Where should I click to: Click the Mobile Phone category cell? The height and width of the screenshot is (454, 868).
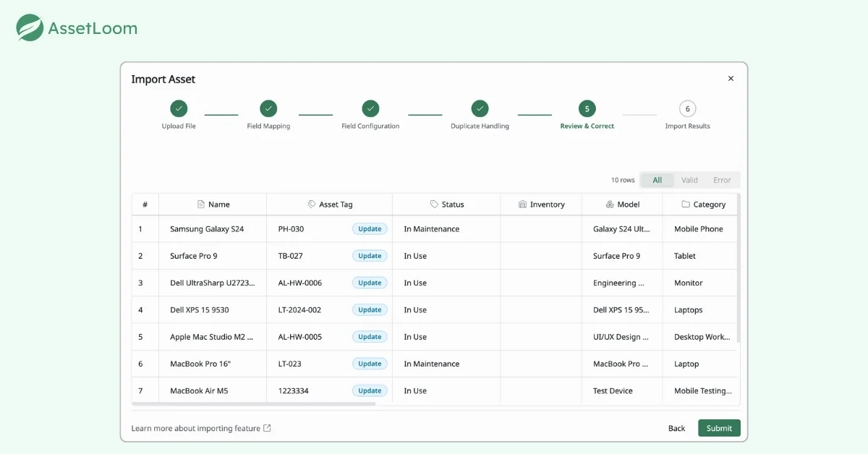click(699, 229)
